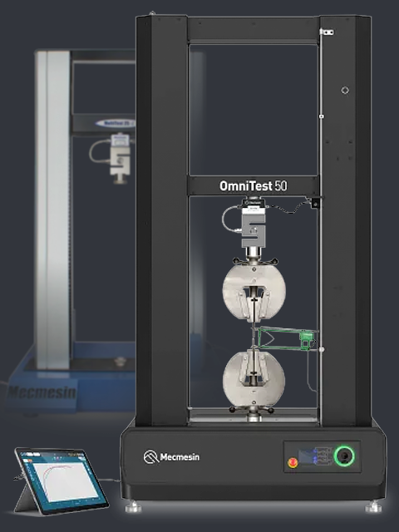Click the small blue display on the control panel
The image size is (399, 532).
307,456
